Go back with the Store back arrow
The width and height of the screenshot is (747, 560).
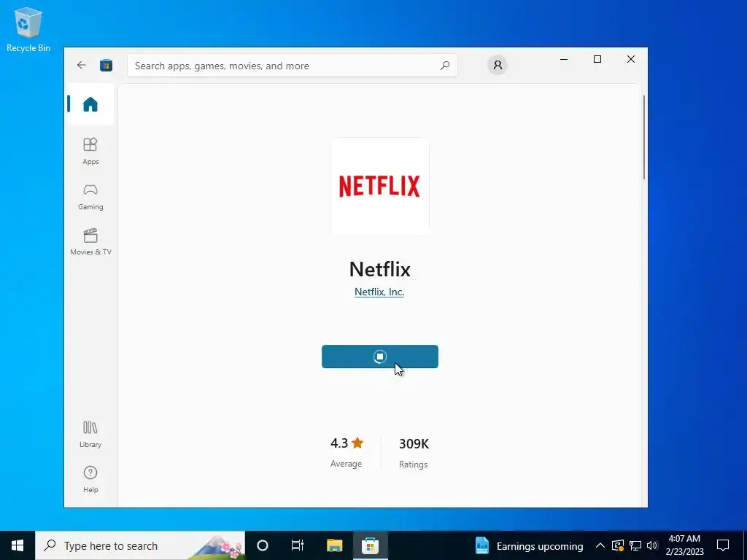click(82, 65)
